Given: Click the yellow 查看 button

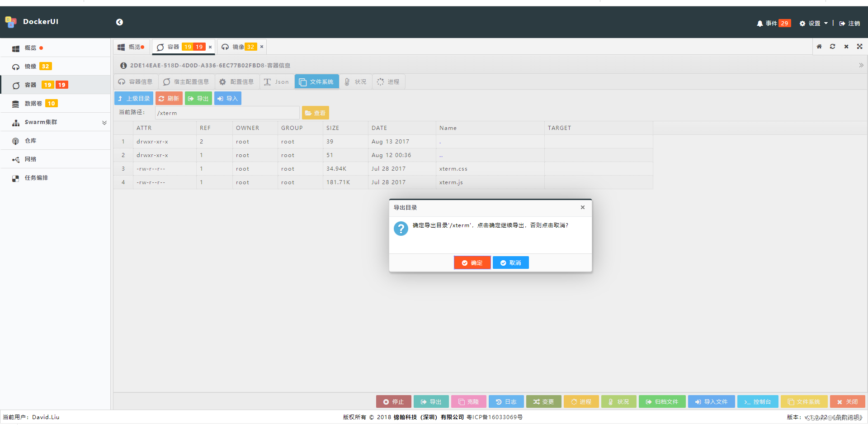Looking at the screenshot, I should click(316, 113).
